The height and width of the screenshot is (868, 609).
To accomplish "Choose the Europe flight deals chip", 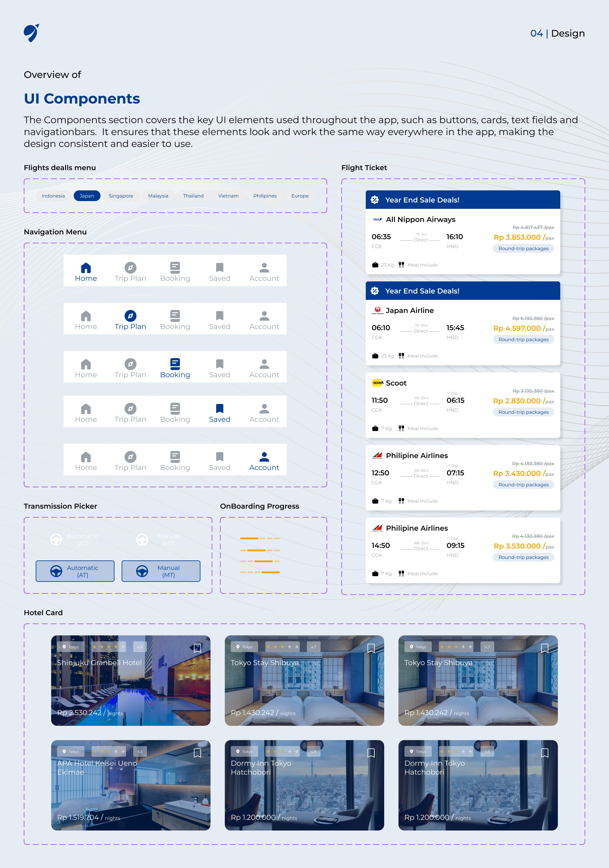I will pyautogui.click(x=300, y=196).
